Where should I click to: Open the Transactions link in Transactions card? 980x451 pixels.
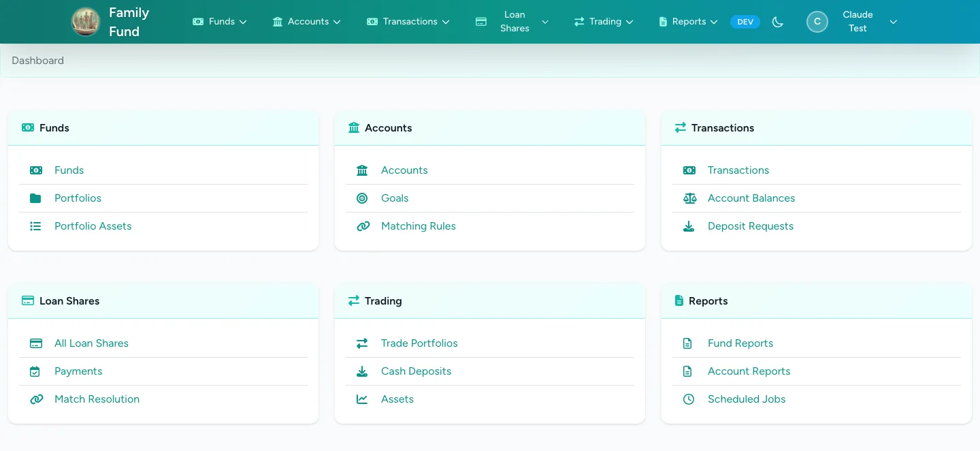coord(738,170)
